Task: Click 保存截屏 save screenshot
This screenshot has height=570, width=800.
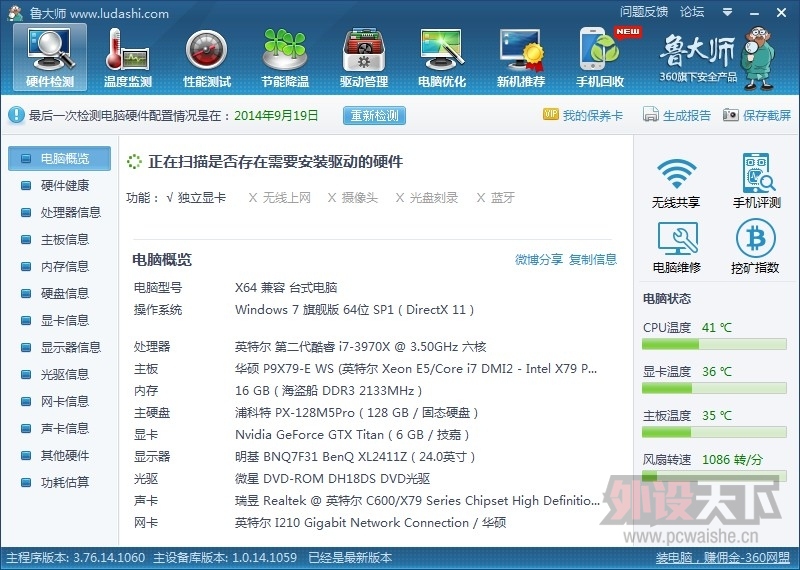Action: pyautogui.click(x=757, y=115)
